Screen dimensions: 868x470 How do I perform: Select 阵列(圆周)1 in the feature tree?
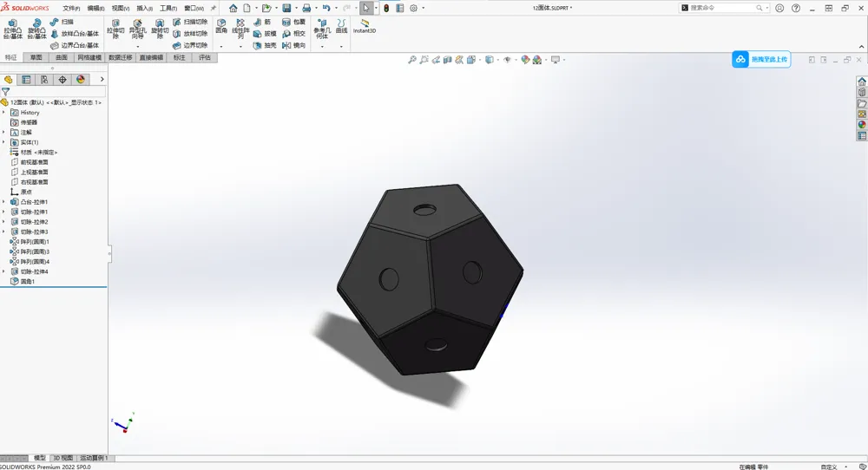pyautogui.click(x=30, y=242)
